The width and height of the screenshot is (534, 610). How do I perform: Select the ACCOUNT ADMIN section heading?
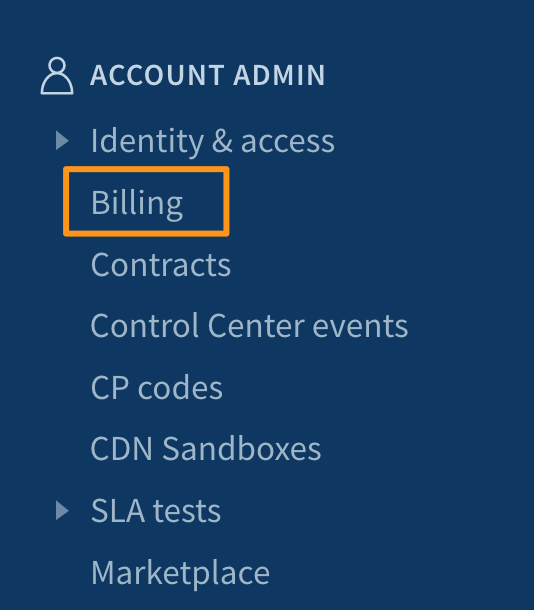click(208, 75)
